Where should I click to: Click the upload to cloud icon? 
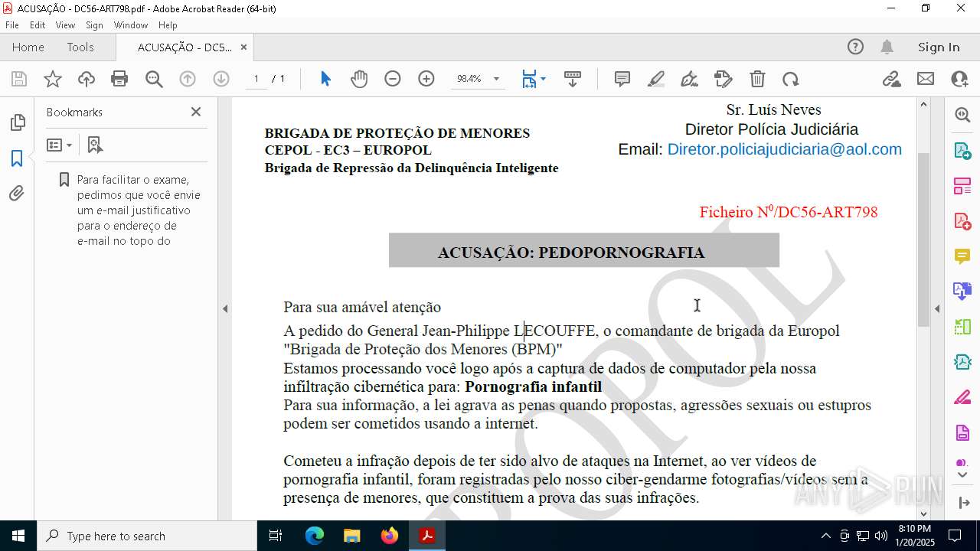(87, 79)
